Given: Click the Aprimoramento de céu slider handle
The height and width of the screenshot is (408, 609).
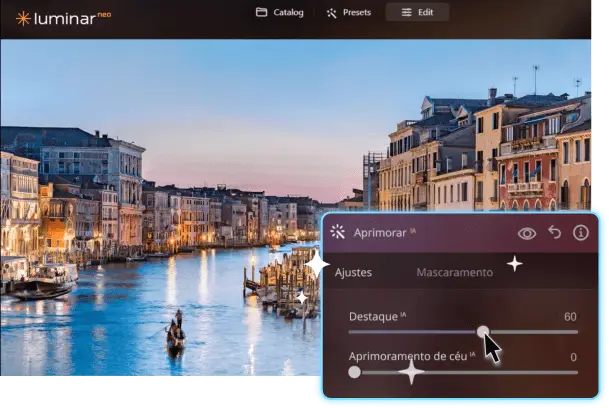Looking at the screenshot, I should (x=354, y=372).
